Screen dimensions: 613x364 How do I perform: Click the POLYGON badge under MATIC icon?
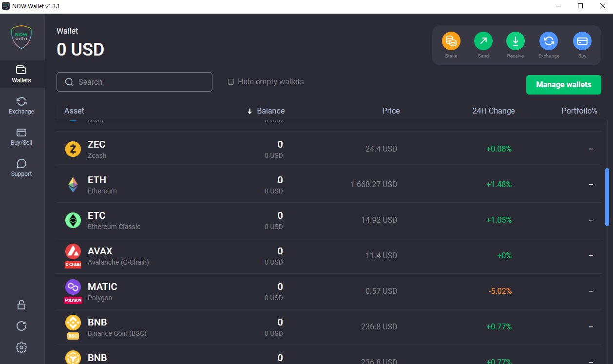coord(73,300)
